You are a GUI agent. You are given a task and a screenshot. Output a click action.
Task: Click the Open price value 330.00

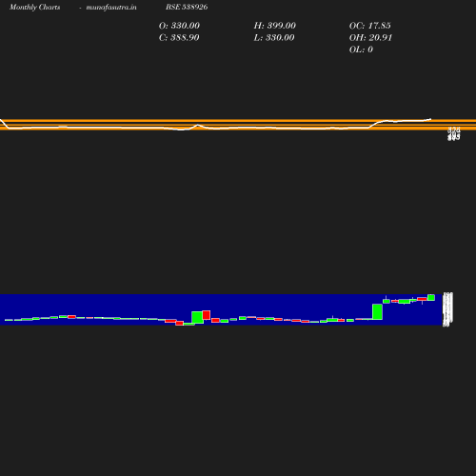(x=186, y=26)
